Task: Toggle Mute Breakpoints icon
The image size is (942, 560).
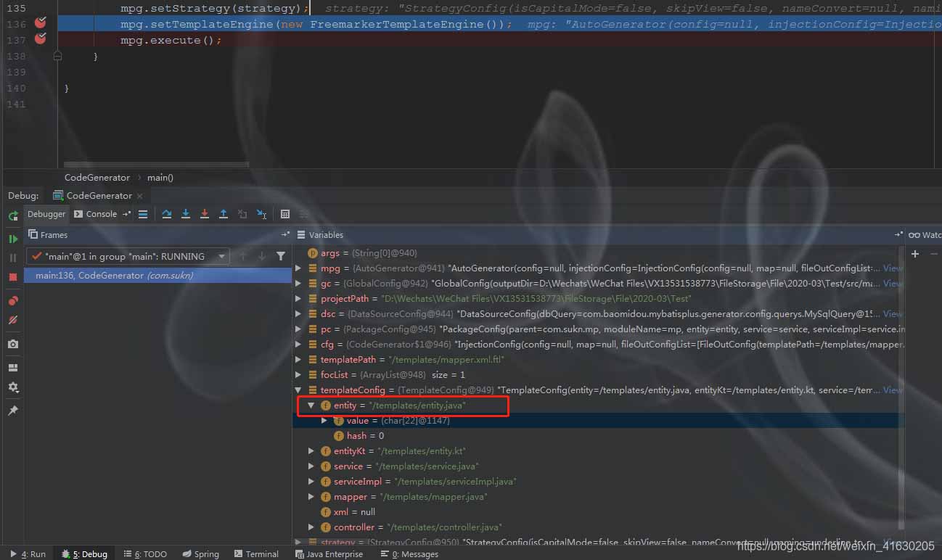Action: coord(13,320)
